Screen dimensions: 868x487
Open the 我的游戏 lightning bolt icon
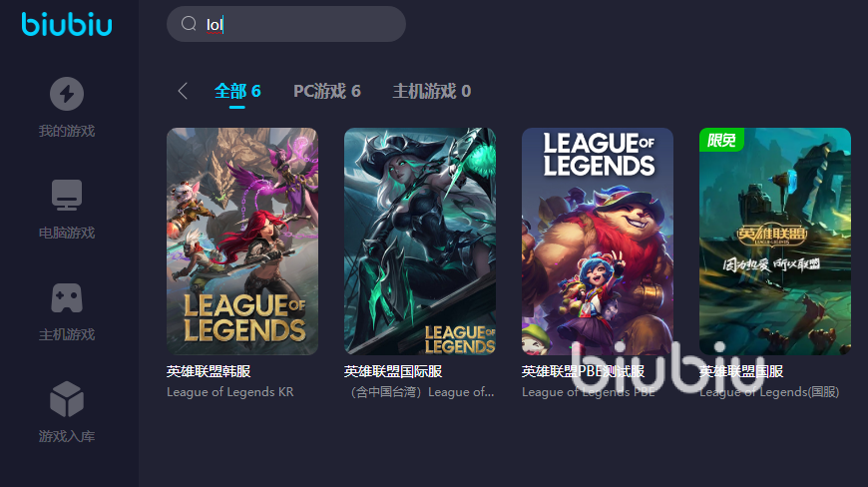(67, 94)
